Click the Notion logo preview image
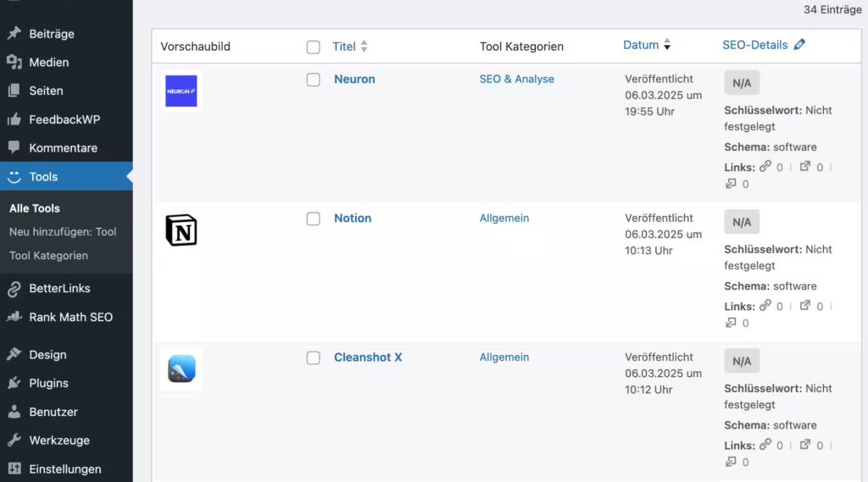The width and height of the screenshot is (868, 482). click(181, 230)
